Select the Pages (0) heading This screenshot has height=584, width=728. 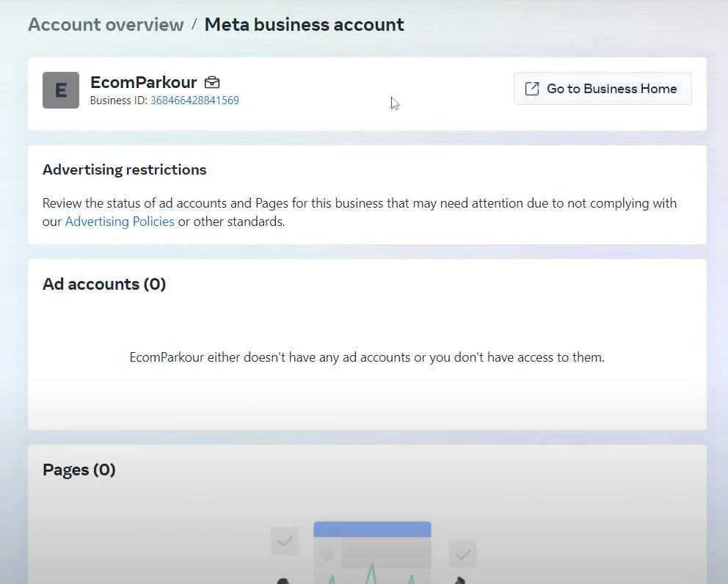coord(79,470)
